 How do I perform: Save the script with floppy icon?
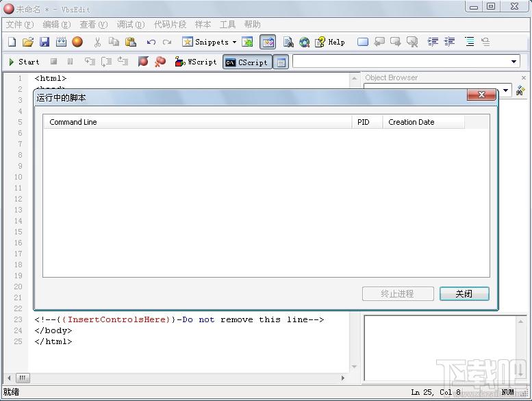click(x=45, y=42)
